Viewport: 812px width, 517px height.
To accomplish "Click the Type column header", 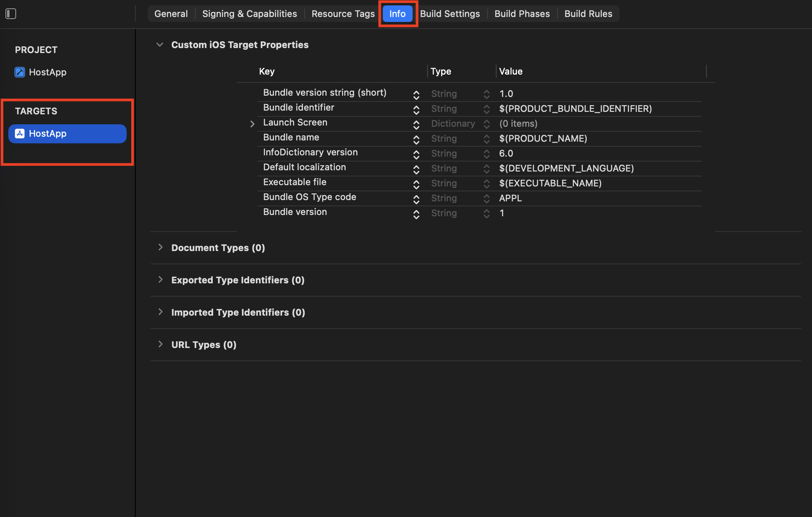I will (441, 71).
